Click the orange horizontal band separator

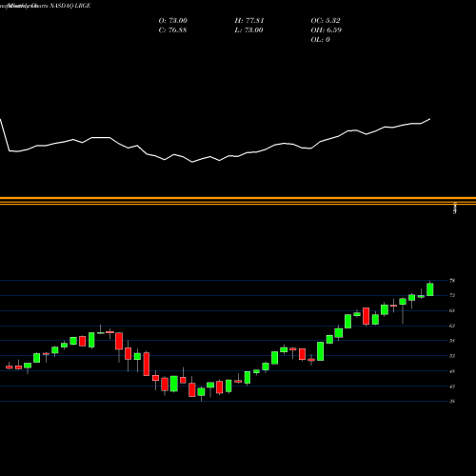(x=238, y=201)
